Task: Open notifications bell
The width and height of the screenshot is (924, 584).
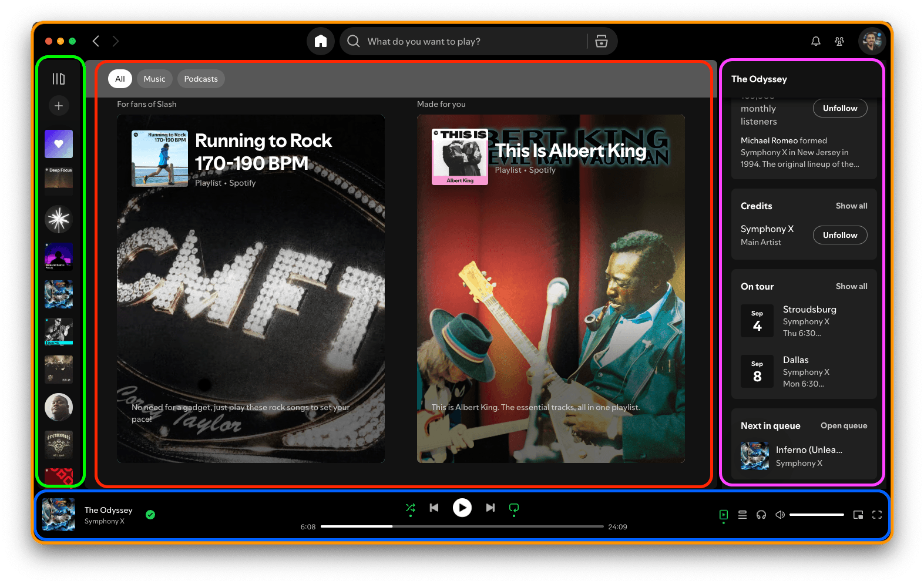Action: pos(816,41)
